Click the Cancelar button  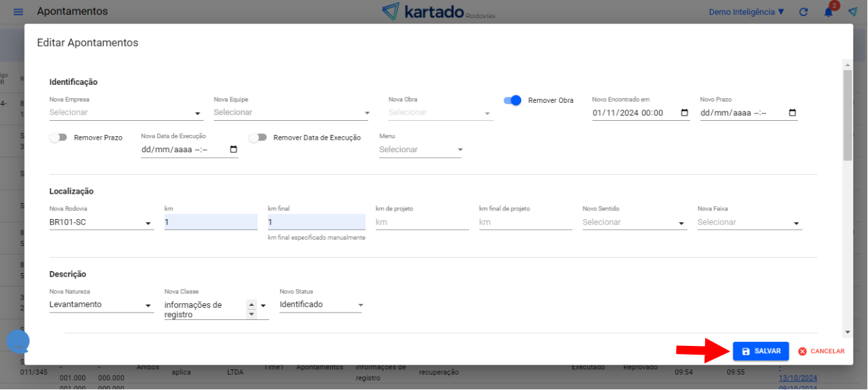coord(821,351)
